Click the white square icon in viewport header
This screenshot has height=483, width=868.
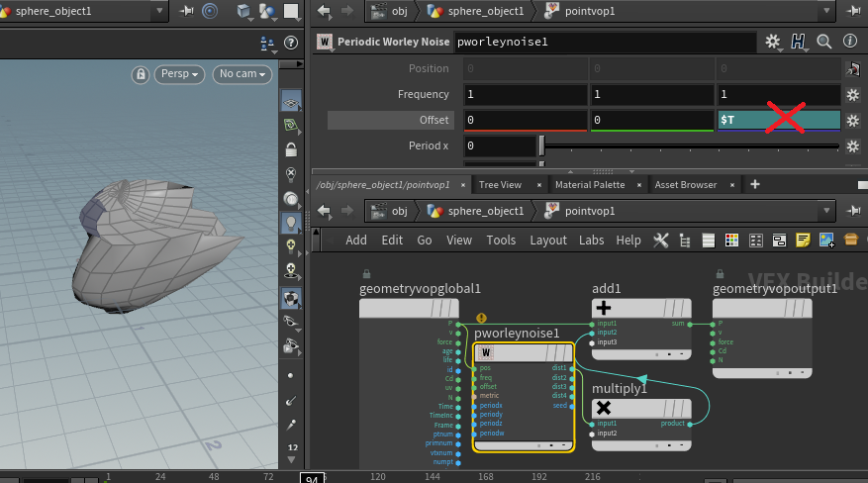click(x=291, y=11)
